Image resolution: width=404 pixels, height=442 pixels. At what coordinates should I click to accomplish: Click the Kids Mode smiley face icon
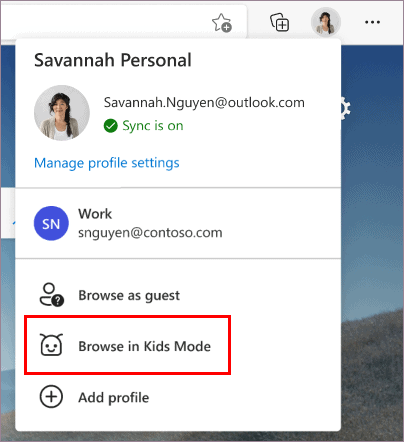pyautogui.click(x=51, y=345)
